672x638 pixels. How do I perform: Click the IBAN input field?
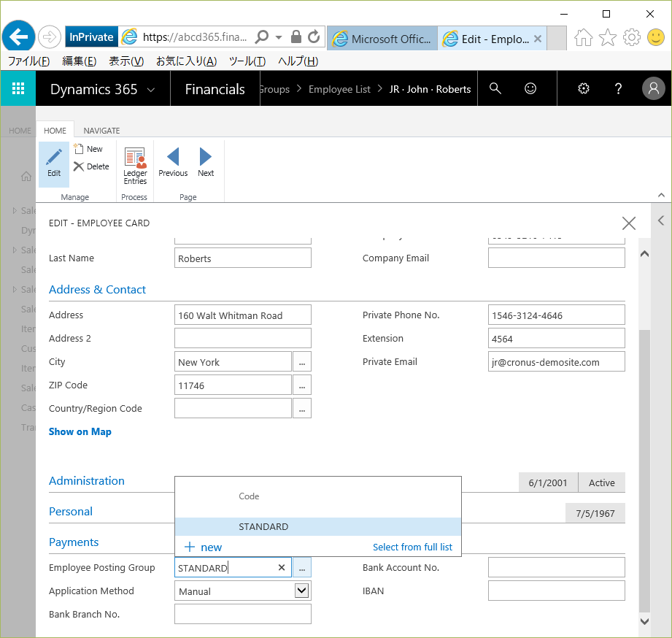pyautogui.click(x=556, y=591)
